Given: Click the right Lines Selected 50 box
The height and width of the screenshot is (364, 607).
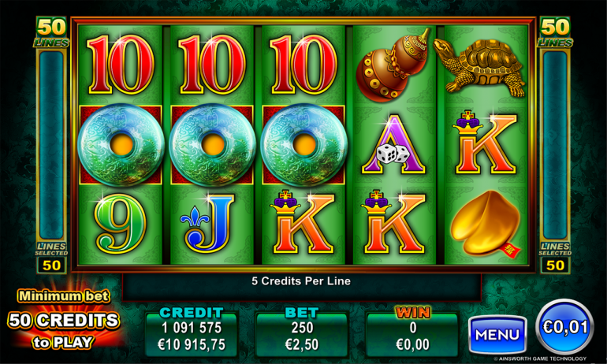Looking at the screenshot, I should click(x=555, y=266).
